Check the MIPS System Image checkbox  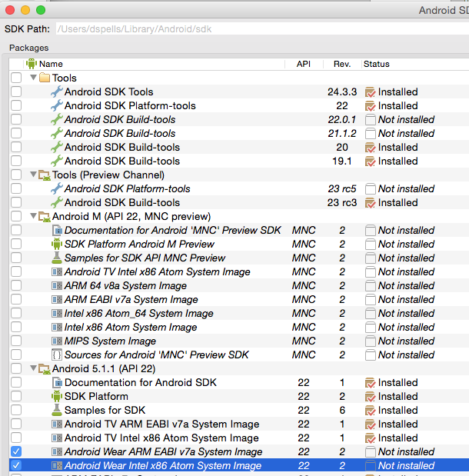point(16,341)
